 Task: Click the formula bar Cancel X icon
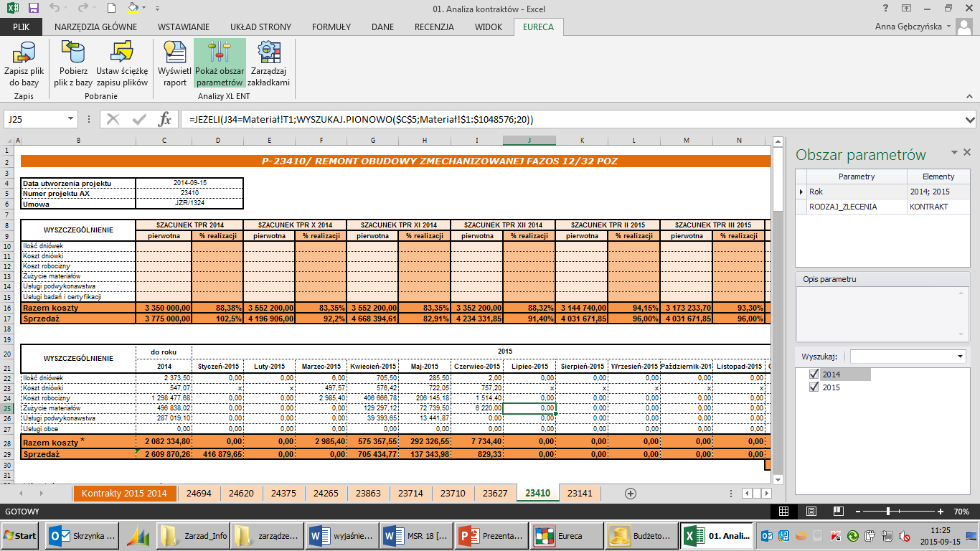point(113,119)
